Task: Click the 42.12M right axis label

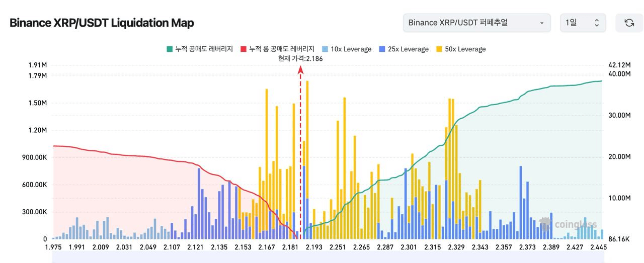Action: (x=619, y=65)
